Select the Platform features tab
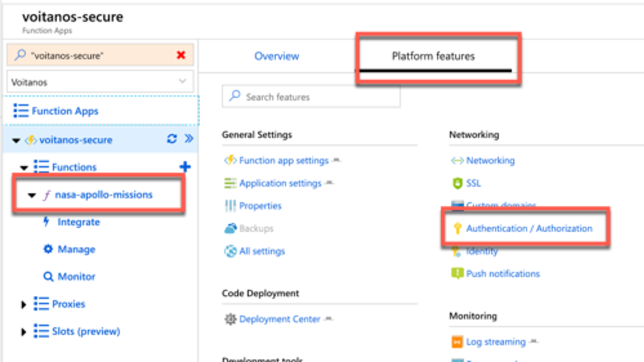 pos(433,56)
